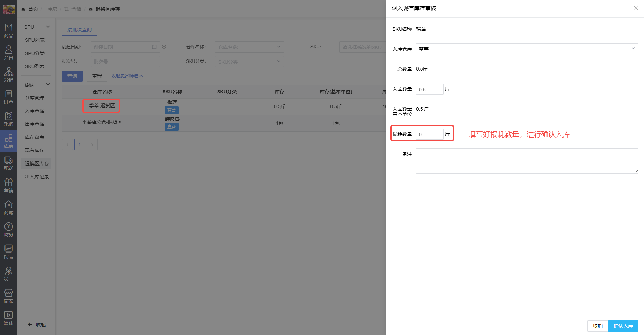This screenshot has width=644, height=335.
Task: Open the 订单 sidebar module
Action: 9,97
